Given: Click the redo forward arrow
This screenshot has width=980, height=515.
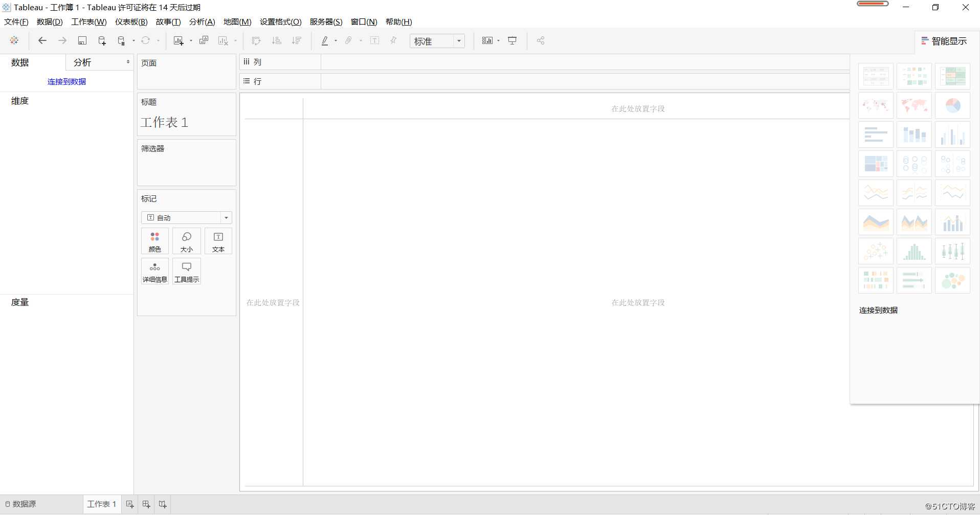Looking at the screenshot, I should (62, 40).
